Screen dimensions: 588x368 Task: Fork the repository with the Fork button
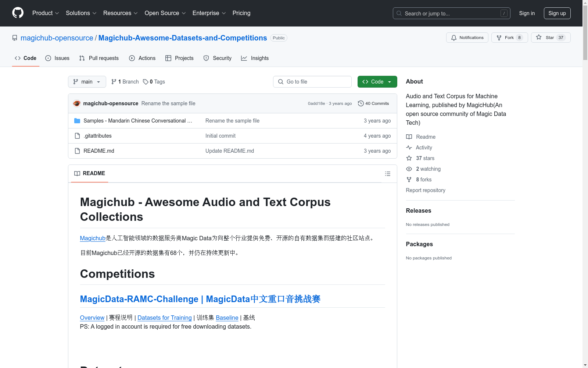(509, 38)
